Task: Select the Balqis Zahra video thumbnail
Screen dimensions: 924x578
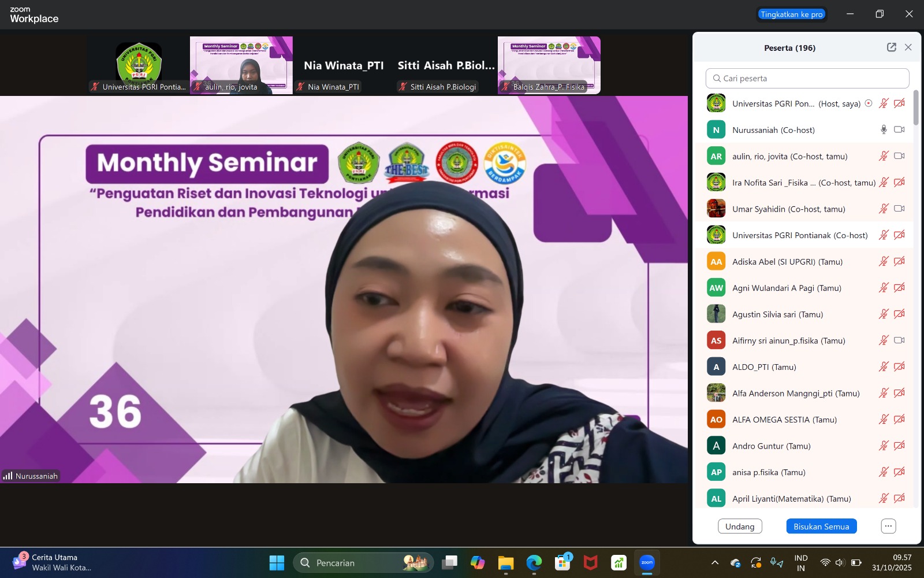Action: 549,65
